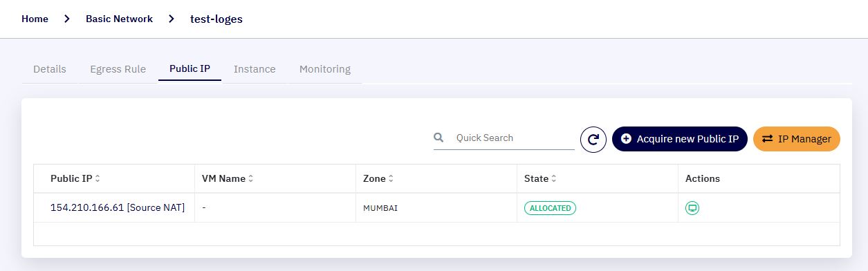Viewport: 868px width, 271px height.
Task: Click the refresh circular arrow icon
Action: click(x=593, y=139)
